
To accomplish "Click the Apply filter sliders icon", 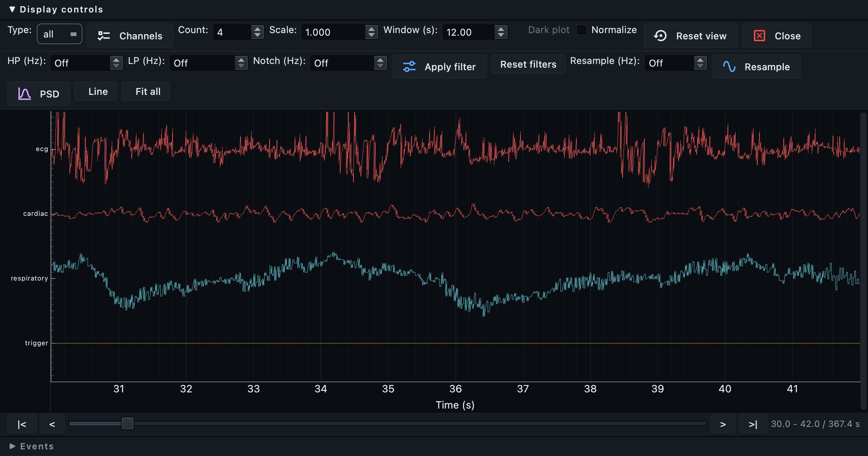I will click(409, 67).
